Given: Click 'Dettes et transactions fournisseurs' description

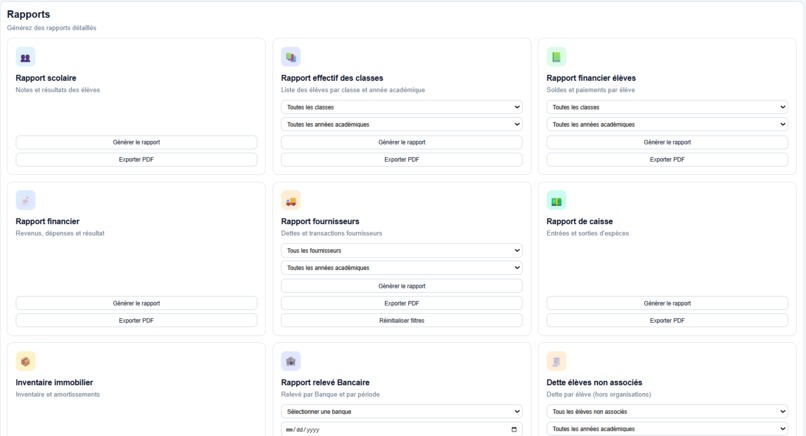Looking at the screenshot, I should pos(332,233).
